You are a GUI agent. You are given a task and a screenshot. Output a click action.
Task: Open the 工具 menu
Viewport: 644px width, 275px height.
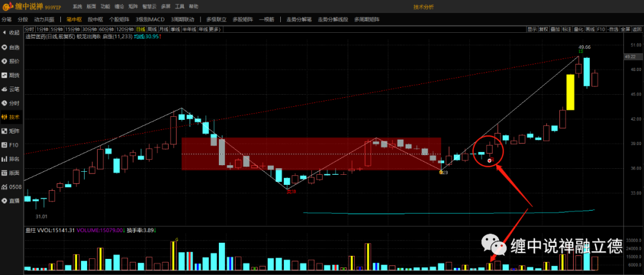179,7
